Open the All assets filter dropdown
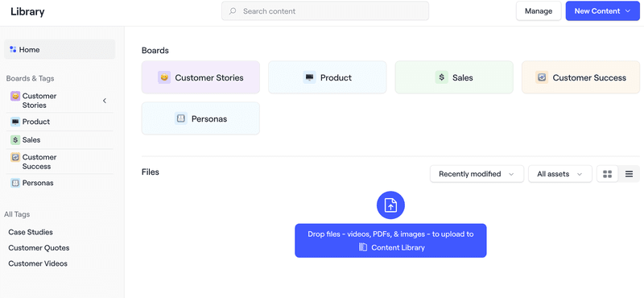The width and height of the screenshot is (644, 298). coord(560,174)
